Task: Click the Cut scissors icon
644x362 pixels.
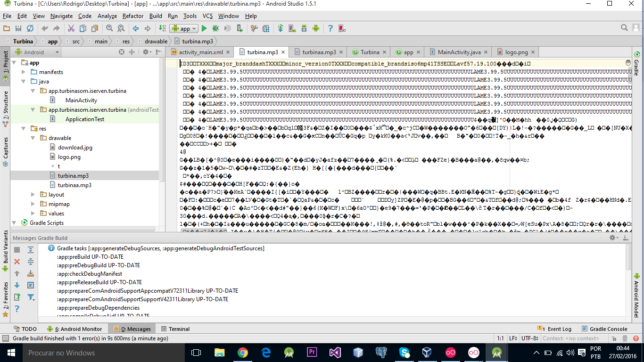Action: [x=71, y=29]
